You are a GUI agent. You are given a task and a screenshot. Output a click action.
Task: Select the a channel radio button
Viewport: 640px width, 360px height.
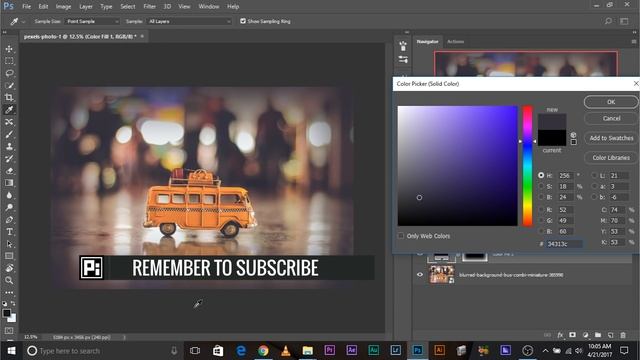594,186
